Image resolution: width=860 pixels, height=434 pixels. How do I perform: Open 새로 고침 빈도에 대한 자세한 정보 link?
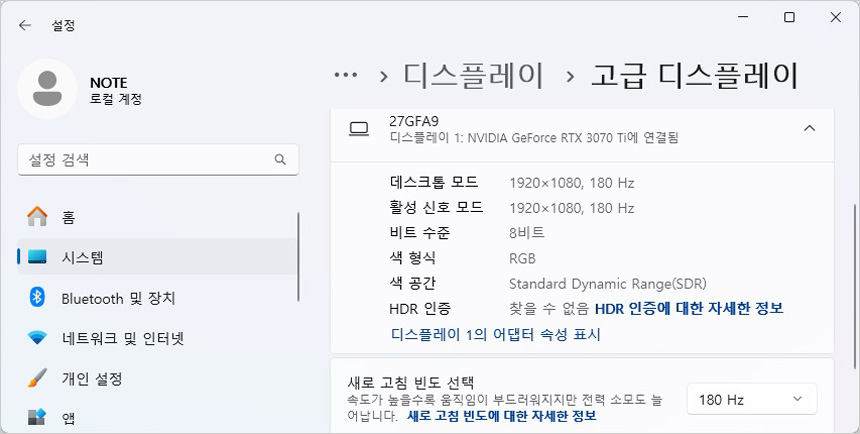501,415
